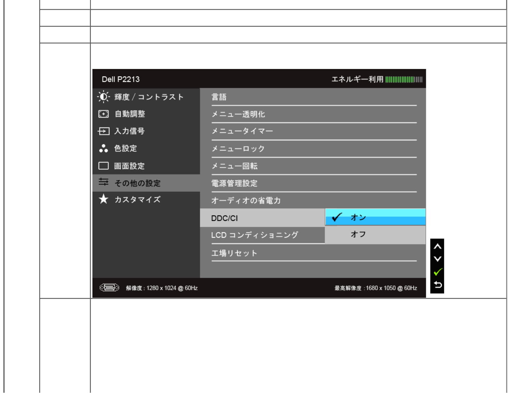
Task: Click the auto adjust (自動調整) icon
Action: click(103, 114)
